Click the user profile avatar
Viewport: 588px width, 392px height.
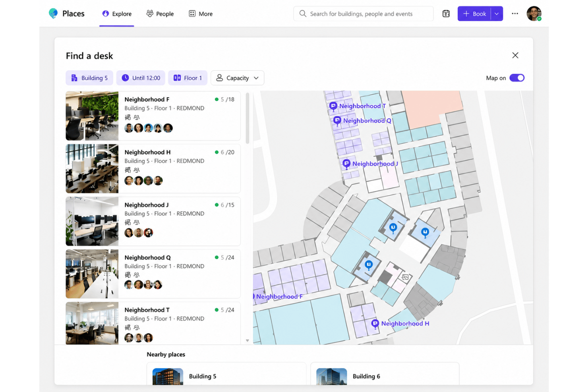click(x=534, y=14)
